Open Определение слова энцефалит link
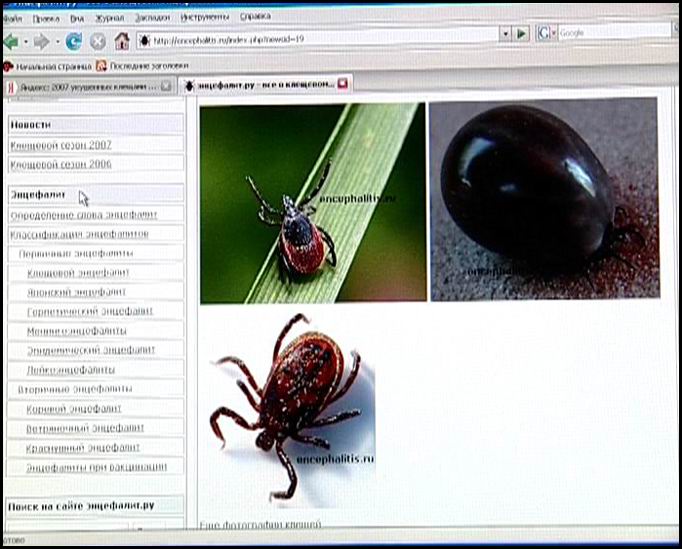The image size is (682, 549). pos(84,215)
